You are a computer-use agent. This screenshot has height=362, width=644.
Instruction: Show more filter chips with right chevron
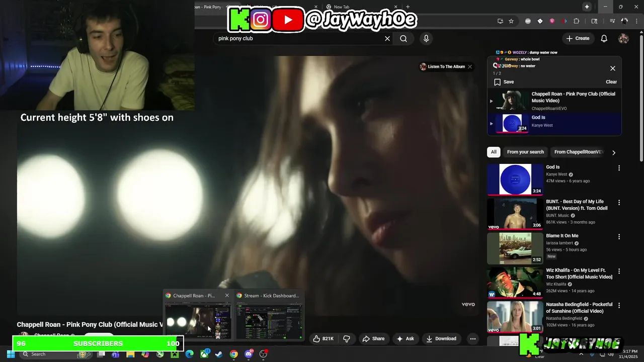tap(613, 152)
